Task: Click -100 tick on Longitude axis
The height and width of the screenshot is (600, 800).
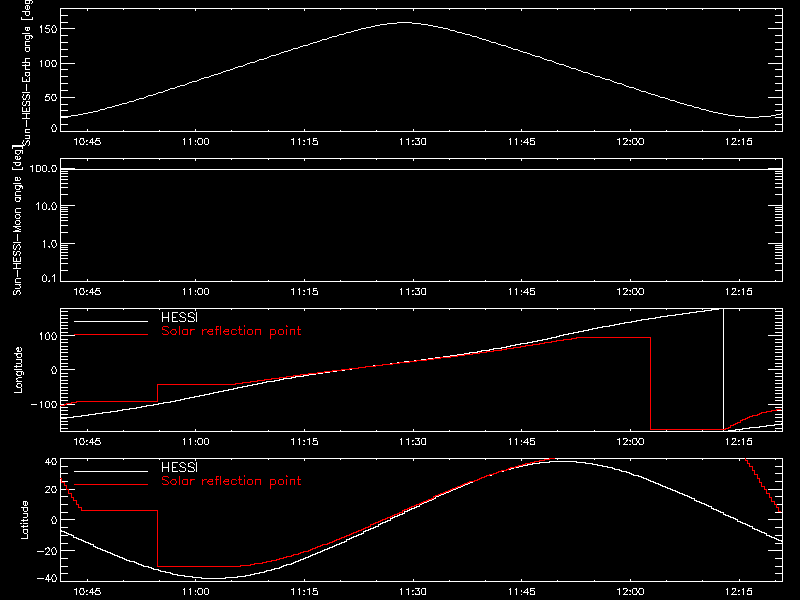Action: (43, 404)
